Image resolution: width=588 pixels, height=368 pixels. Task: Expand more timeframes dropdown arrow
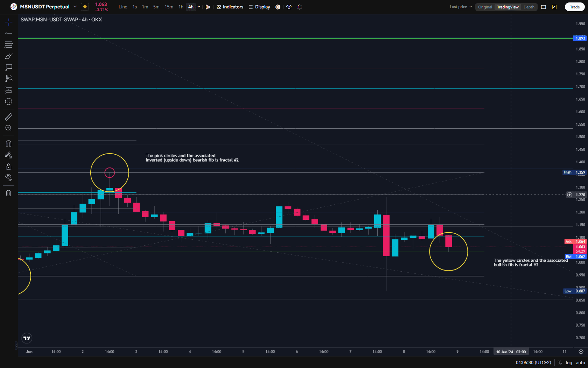click(199, 7)
